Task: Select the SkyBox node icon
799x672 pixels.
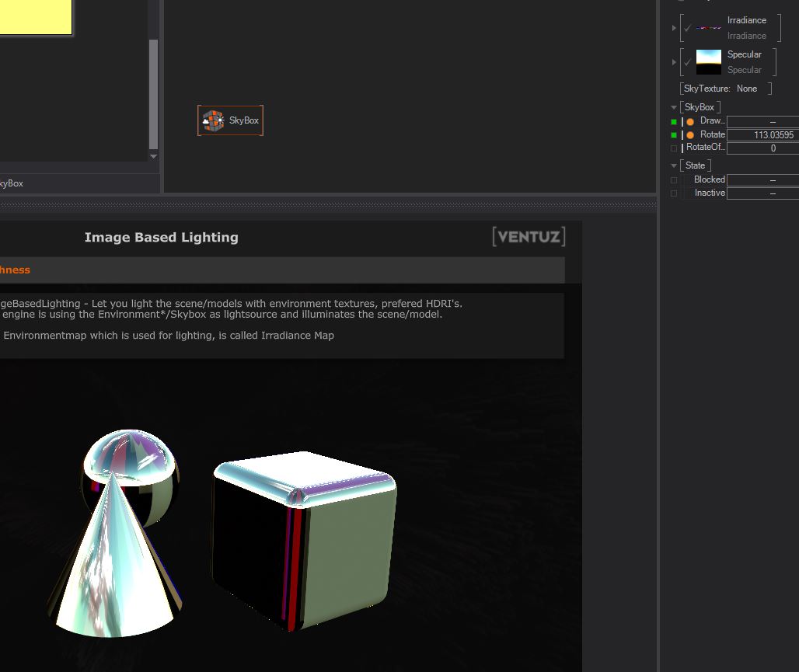Action: coord(213,120)
